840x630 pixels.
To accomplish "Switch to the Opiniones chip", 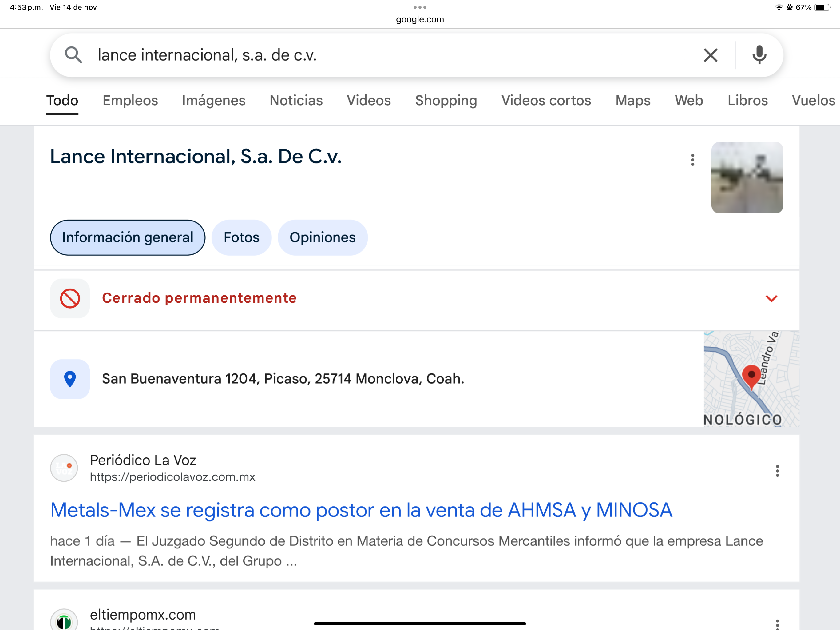I will [x=323, y=237].
